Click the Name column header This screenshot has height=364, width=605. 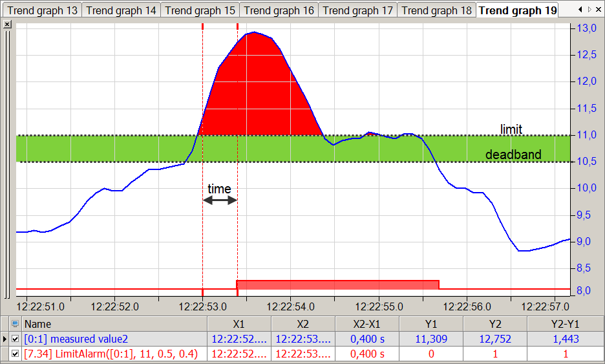pyautogui.click(x=114, y=324)
